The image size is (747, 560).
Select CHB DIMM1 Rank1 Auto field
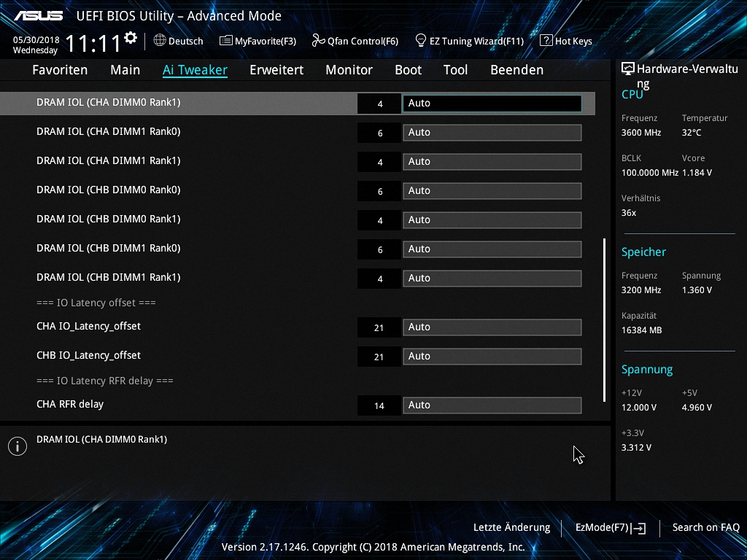[x=492, y=278]
